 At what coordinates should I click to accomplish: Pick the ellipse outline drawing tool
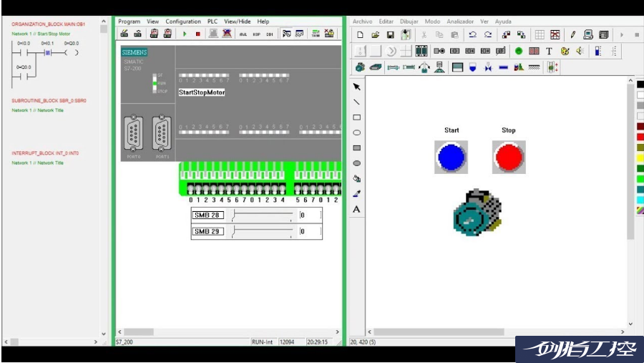(x=357, y=132)
